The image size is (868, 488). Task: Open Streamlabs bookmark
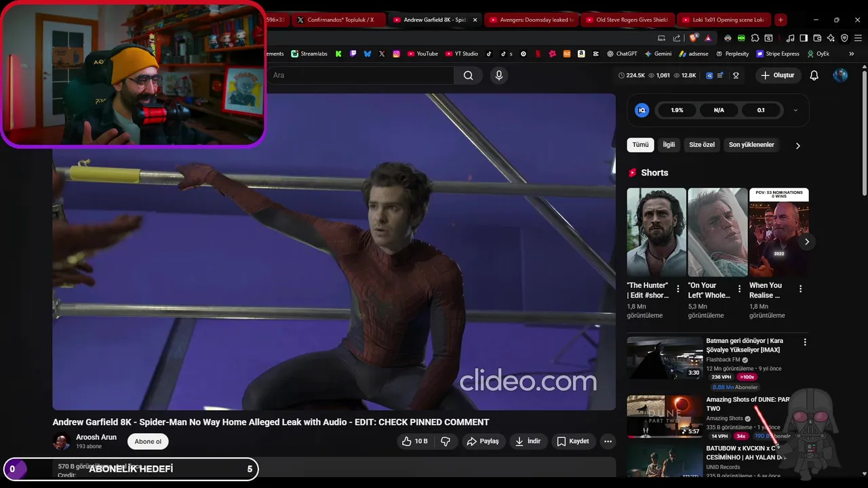(308, 54)
